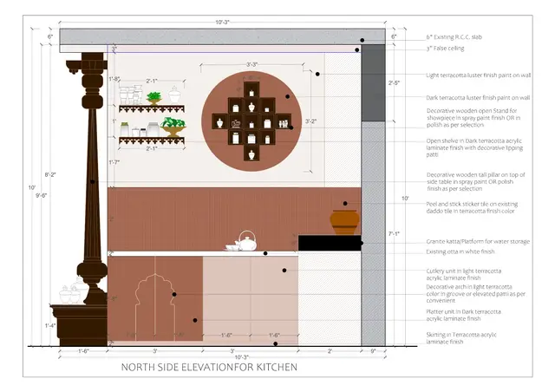Viewport: 555px width, 392px height.
Task: Select the grey R.C.C. slab at top
Action: tap(222, 36)
